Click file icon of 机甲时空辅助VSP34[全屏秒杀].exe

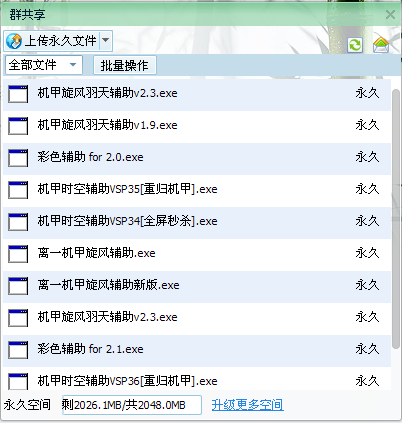[x=18, y=222]
